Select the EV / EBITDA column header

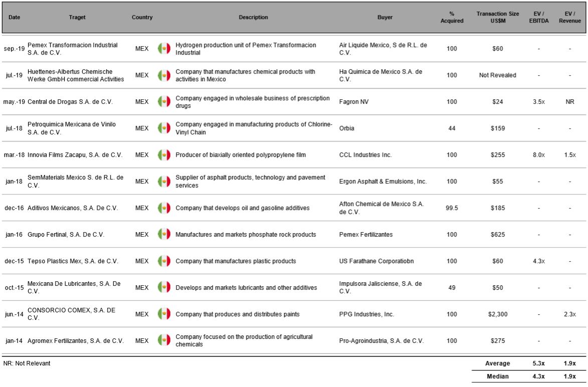(539, 17)
